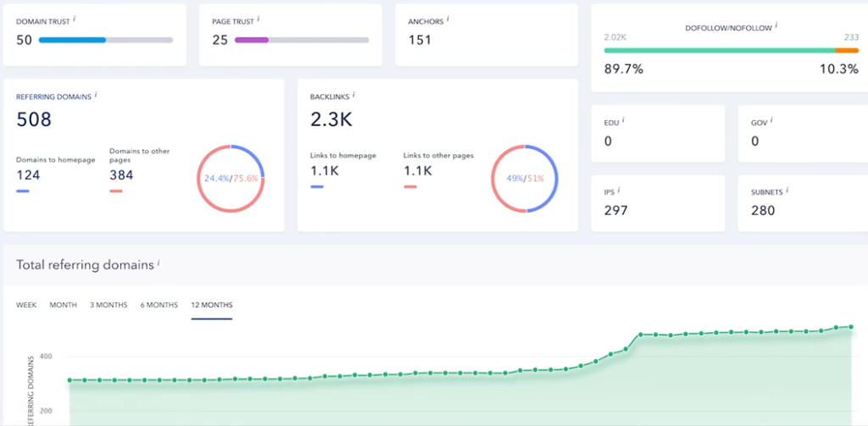Image resolution: width=868 pixels, height=426 pixels.
Task: Click the EDU info icon
Action: 623,120
